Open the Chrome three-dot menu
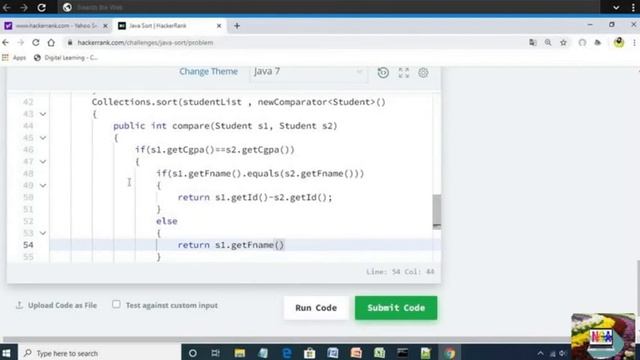Screen dimensions: 640x360 (x=634, y=42)
